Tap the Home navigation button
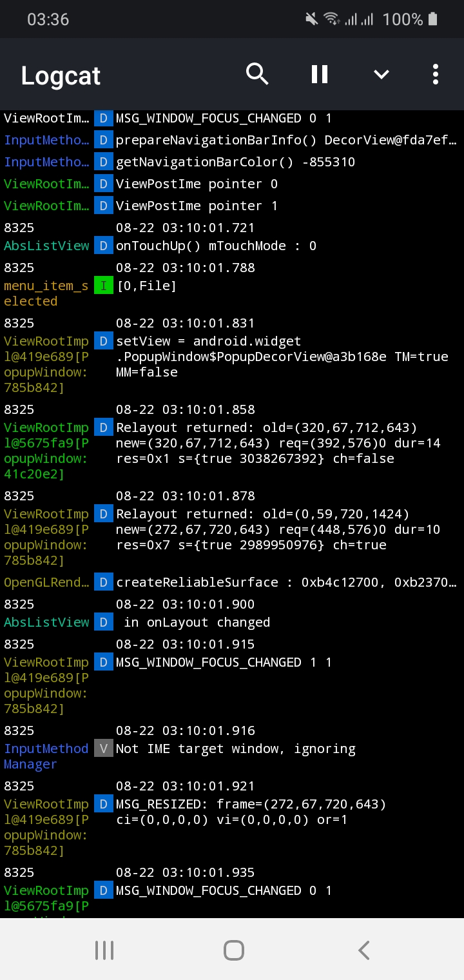This screenshot has height=980, width=464. (233, 949)
